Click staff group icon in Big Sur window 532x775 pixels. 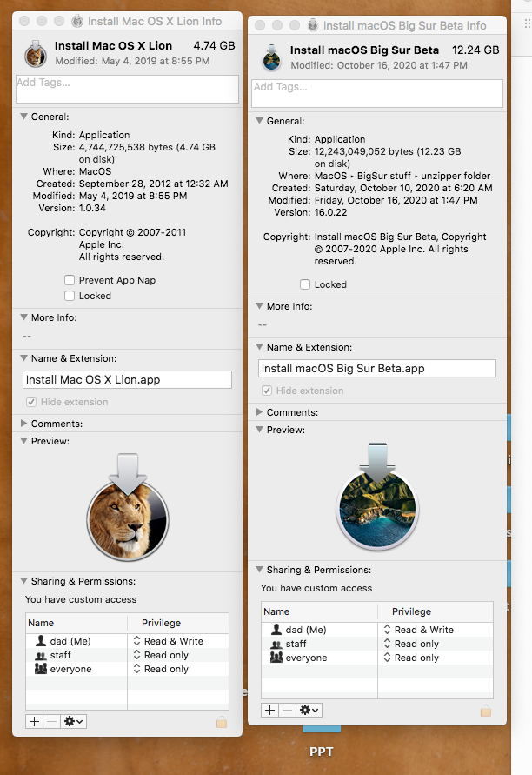point(276,644)
